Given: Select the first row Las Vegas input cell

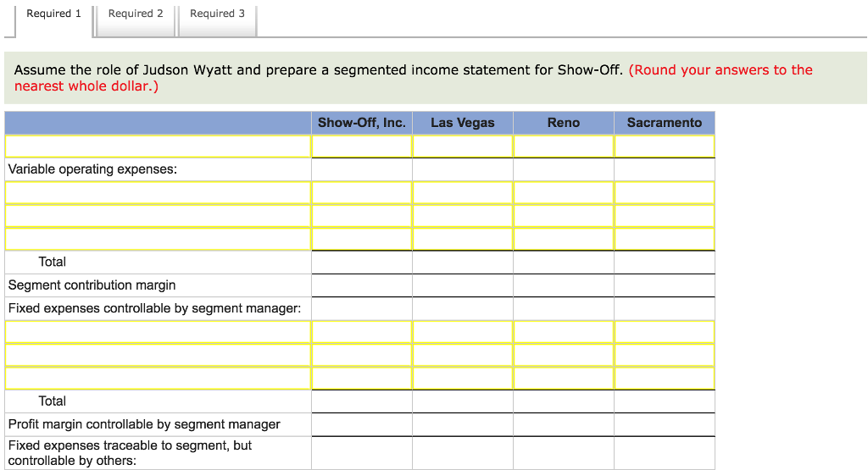Looking at the screenshot, I should [x=463, y=147].
